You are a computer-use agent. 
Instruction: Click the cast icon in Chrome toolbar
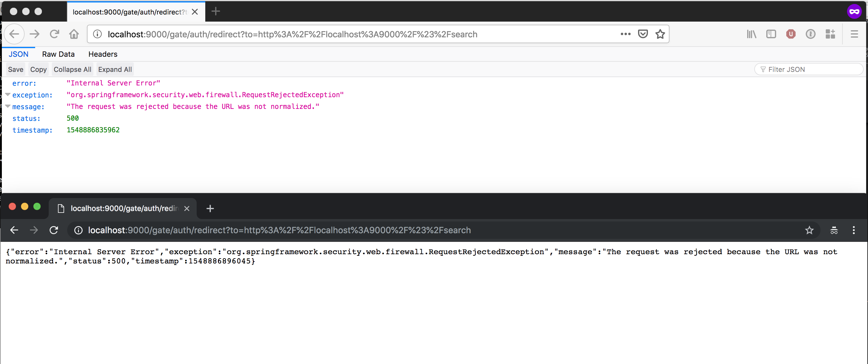pyautogui.click(x=834, y=230)
